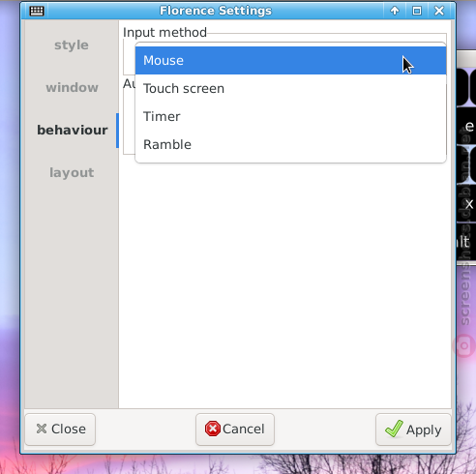Image resolution: width=476 pixels, height=474 pixels.
Task: Click the Close button
Action: (x=60, y=430)
